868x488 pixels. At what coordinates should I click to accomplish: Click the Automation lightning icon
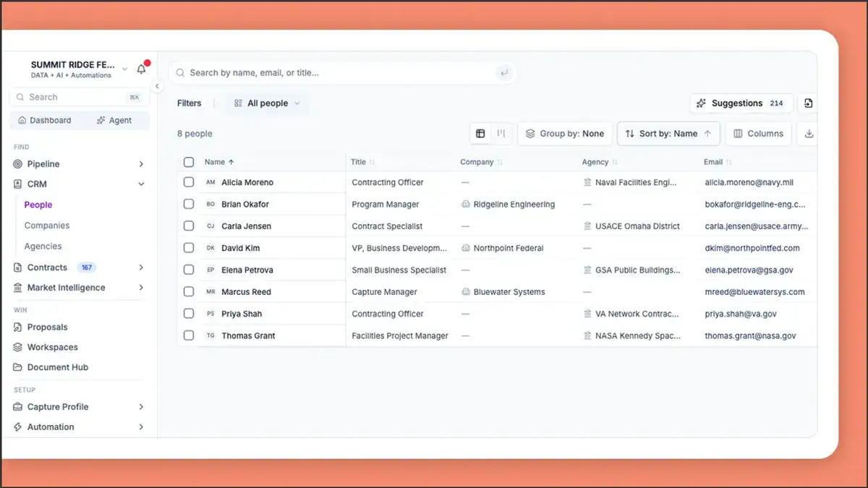(19, 427)
